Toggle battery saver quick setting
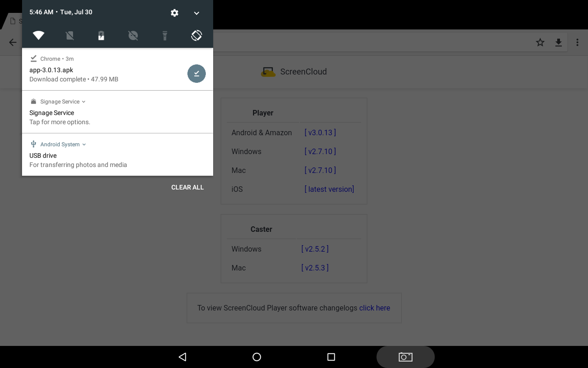 [x=102, y=35]
